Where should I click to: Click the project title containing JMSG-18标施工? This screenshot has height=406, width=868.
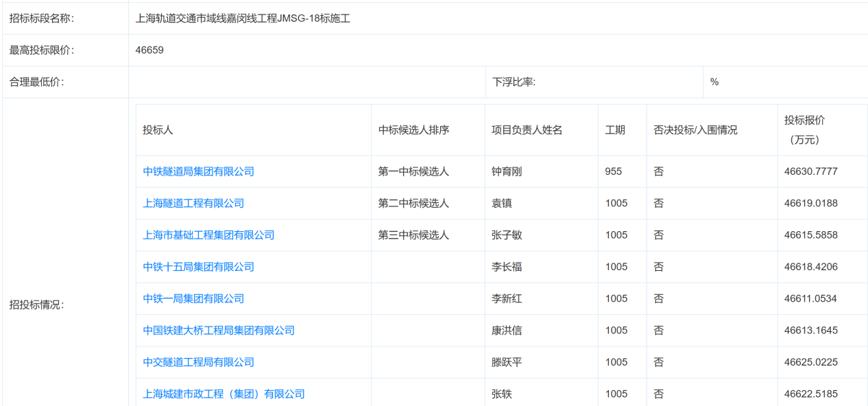[243, 19]
